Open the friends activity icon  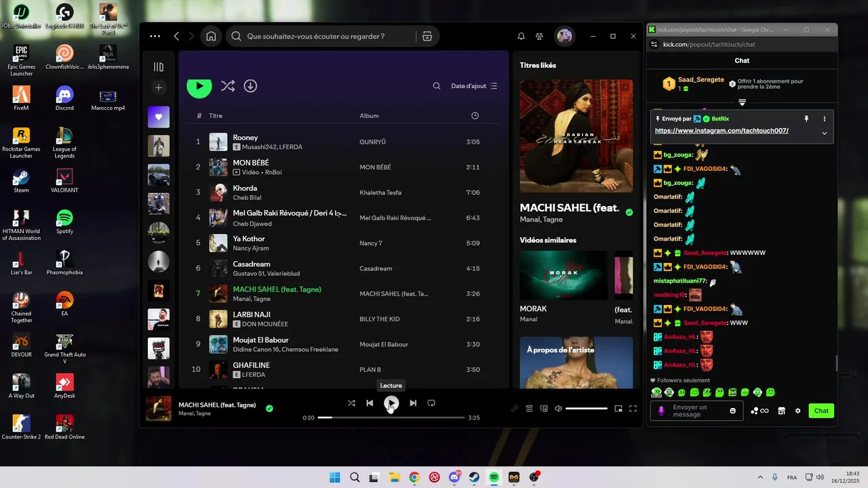[539, 37]
